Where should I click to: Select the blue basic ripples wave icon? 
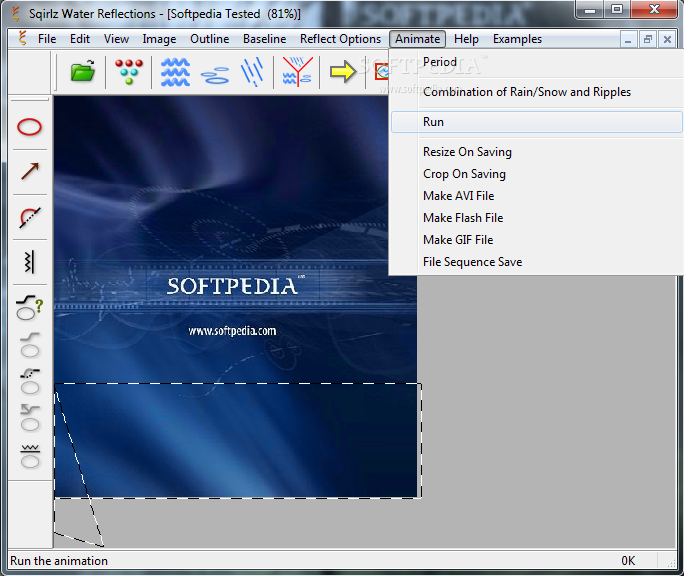(175, 72)
